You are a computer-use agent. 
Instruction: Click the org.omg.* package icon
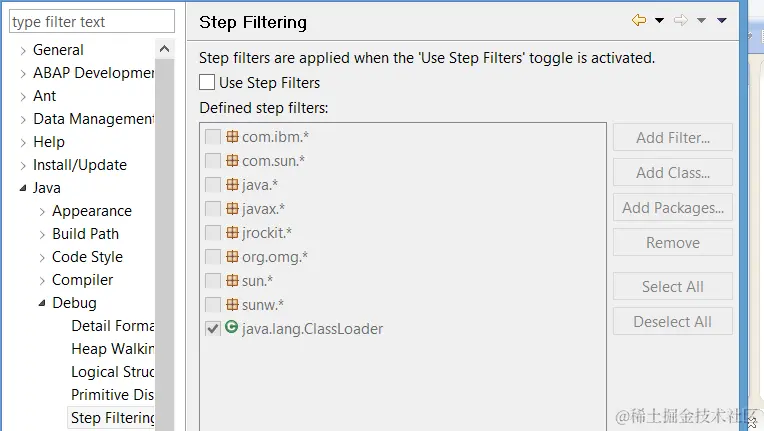click(x=232, y=257)
